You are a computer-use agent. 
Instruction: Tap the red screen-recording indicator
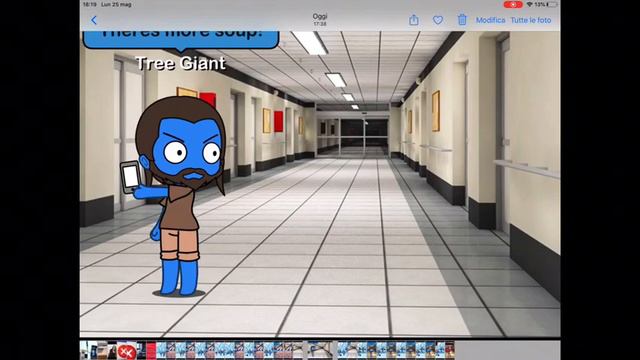pyautogui.click(x=513, y=4)
